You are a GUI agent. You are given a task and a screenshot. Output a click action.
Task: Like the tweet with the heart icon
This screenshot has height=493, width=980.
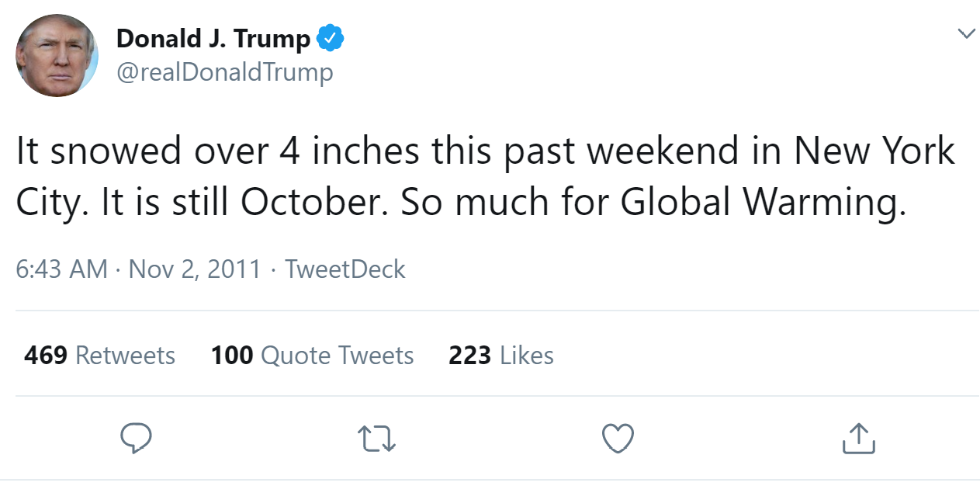tap(618, 439)
